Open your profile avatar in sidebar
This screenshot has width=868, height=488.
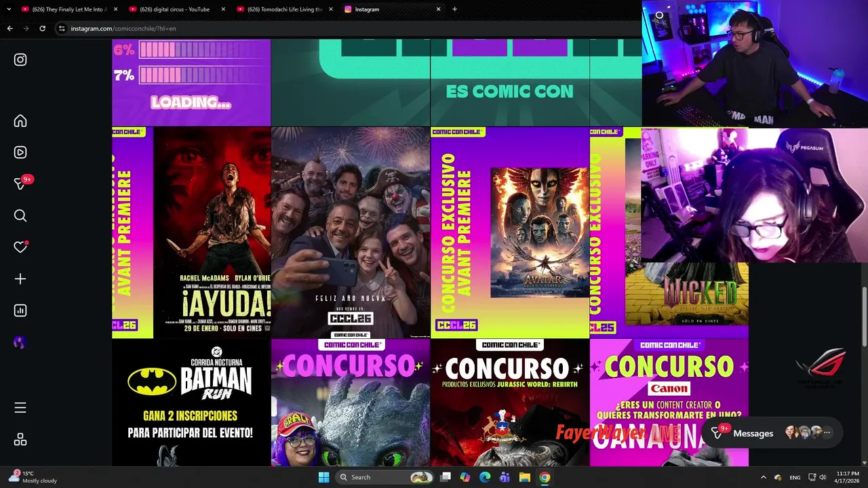pos(20,342)
